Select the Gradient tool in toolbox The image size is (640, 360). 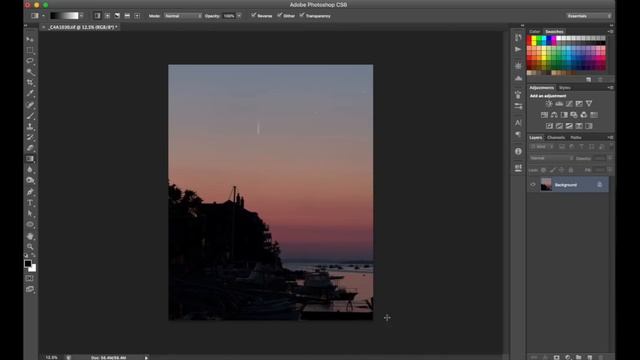pos(30,159)
